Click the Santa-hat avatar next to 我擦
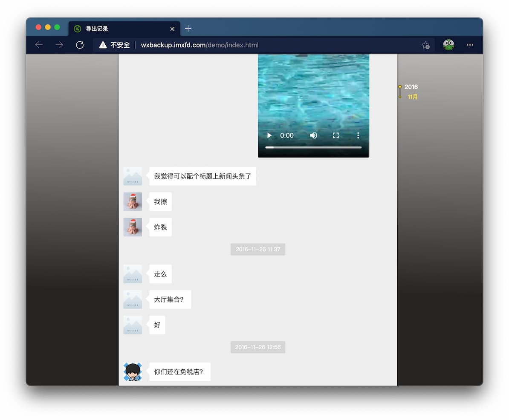This screenshot has width=509, height=420. (133, 202)
